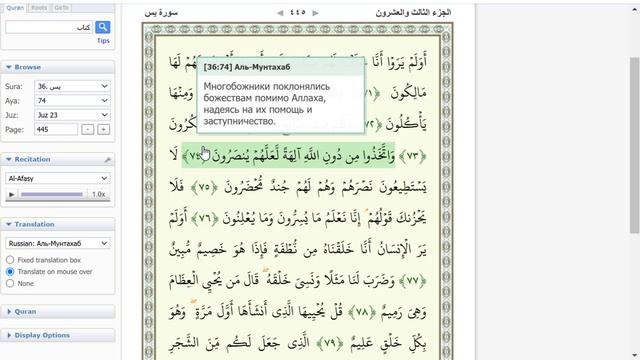This screenshot has height=360, width=640.
Task: Click the translation tooltip header [36:74]
Action: (x=281, y=67)
